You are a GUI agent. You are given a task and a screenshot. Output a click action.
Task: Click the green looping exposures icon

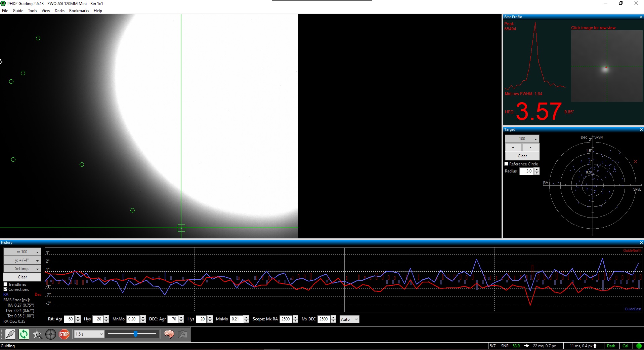pyautogui.click(x=24, y=334)
